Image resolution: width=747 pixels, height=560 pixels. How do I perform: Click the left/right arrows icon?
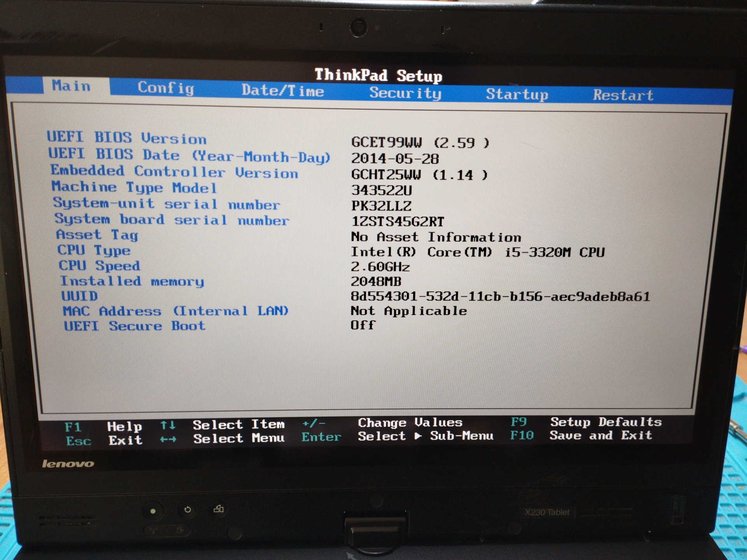coord(168,439)
